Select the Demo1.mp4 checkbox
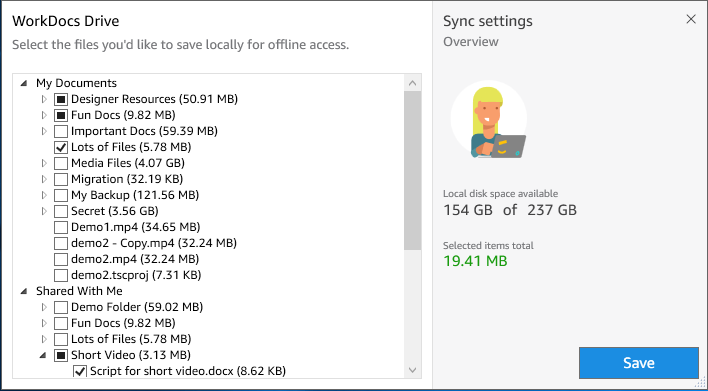This screenshot has width=708, height=391. pyautogui.click(x=61, y=227)
